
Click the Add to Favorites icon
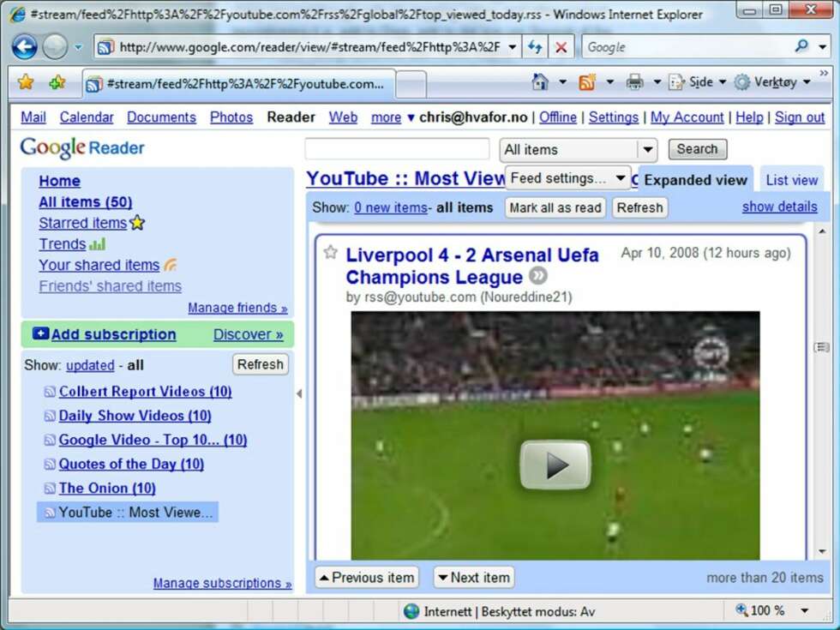(57, 82)
